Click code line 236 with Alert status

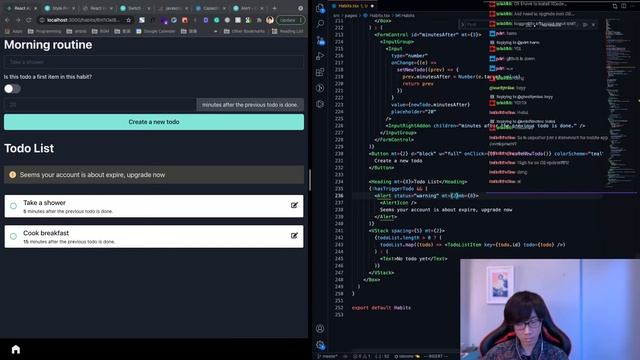pos(426,196)
